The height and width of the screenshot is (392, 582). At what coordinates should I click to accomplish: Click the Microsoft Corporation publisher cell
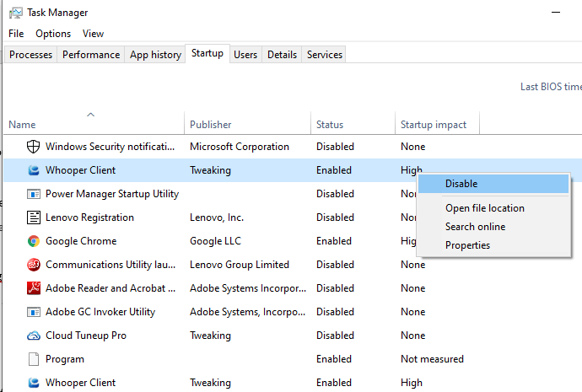click(240, 147)
